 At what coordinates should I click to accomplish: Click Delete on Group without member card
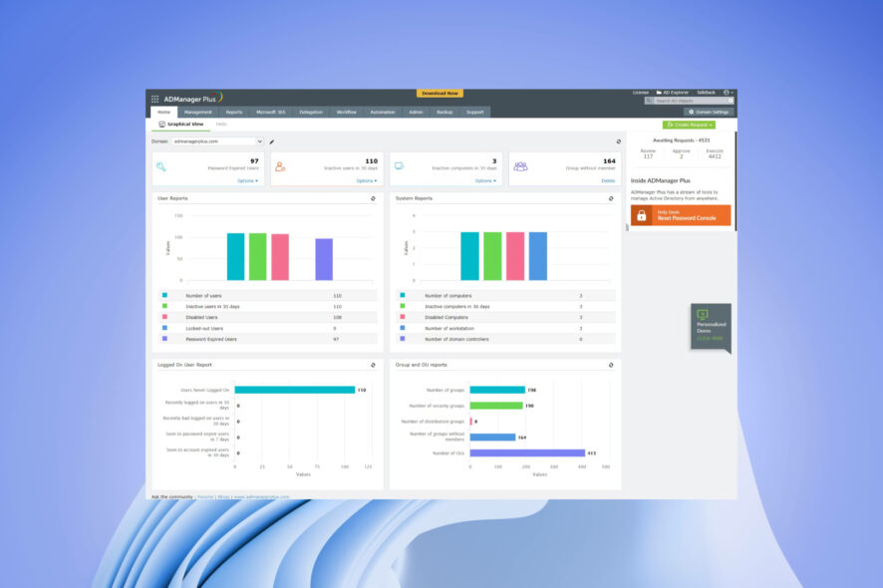point(608,180)
